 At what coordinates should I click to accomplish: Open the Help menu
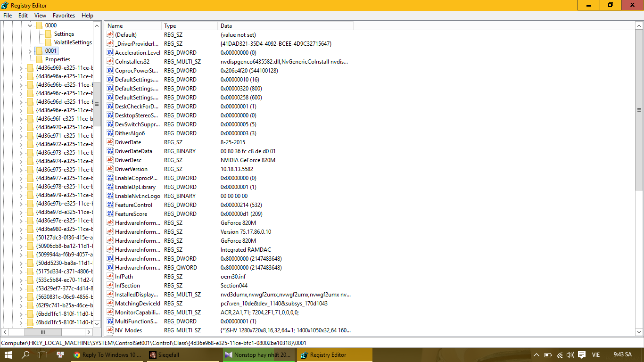coord(88,16)
